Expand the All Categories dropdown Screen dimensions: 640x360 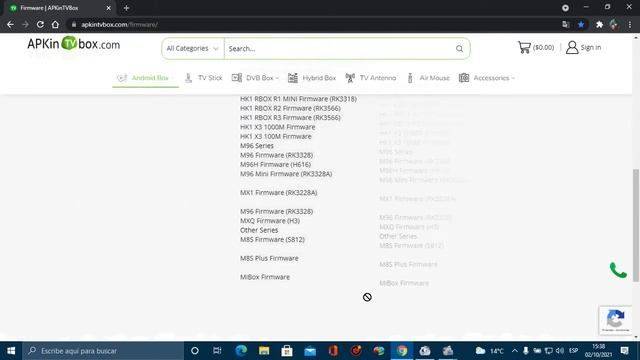(193, 49)
